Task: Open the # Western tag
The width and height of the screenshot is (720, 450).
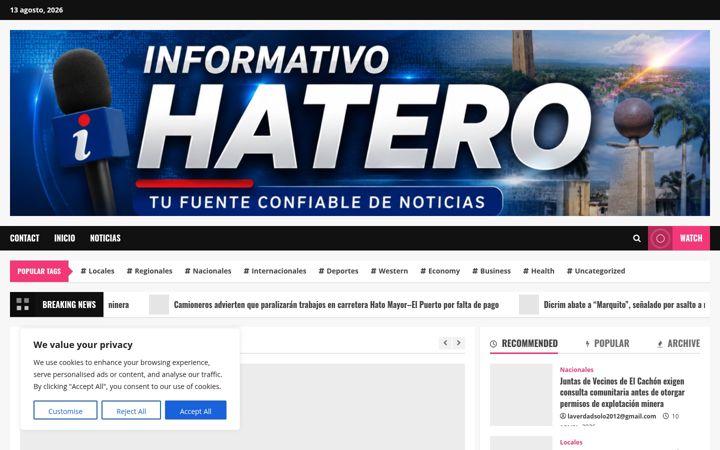Action: click(x=389, y=271)
